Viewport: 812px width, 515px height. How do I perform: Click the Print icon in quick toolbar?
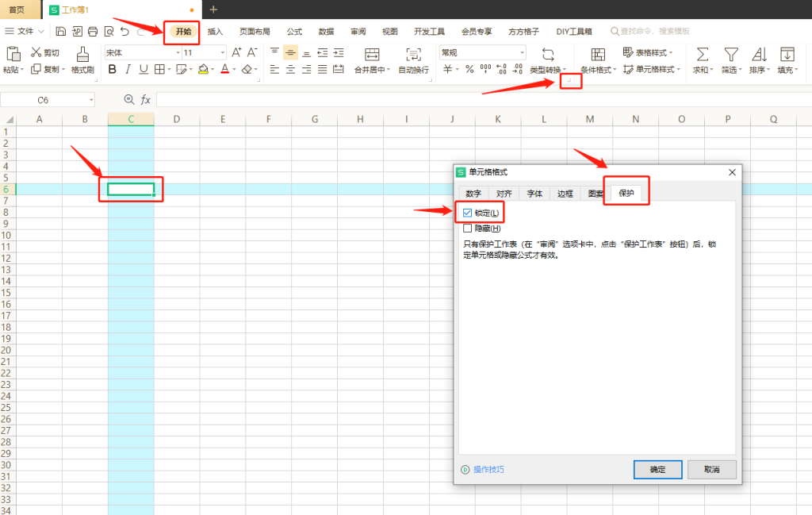[x=93, y=32]
